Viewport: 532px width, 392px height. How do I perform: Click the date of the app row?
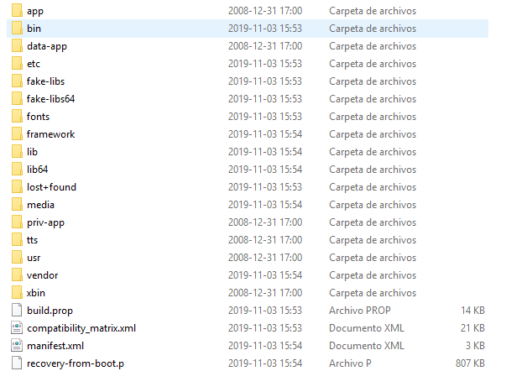click(265, 11)
